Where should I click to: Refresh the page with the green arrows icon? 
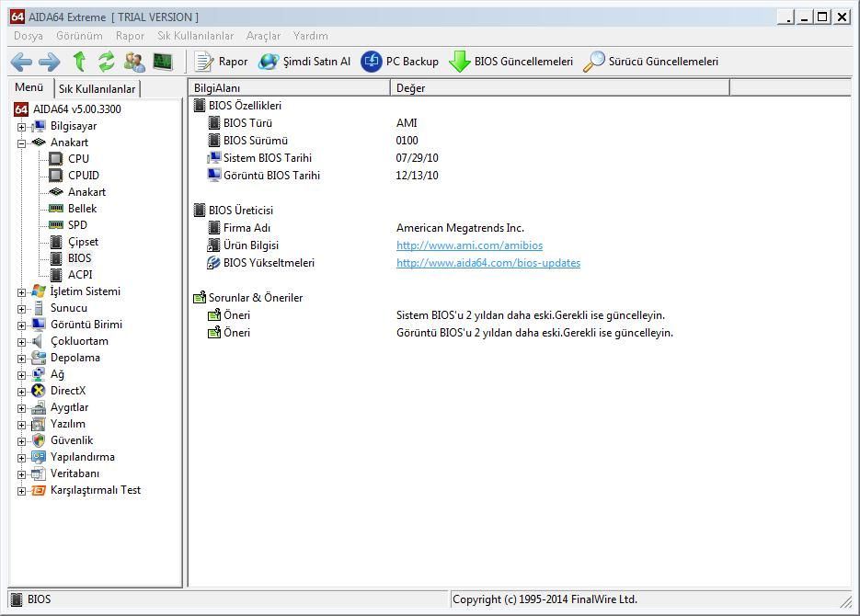pyautogui.click(x=107, y=62)
